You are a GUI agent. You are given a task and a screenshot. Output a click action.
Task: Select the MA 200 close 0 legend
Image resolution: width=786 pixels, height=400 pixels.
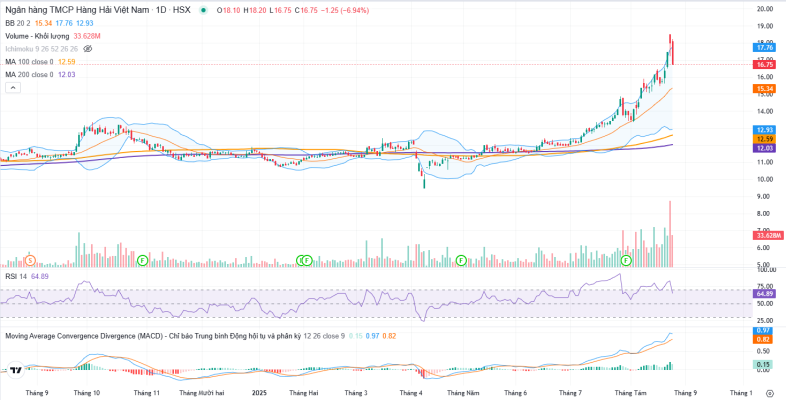29,75
